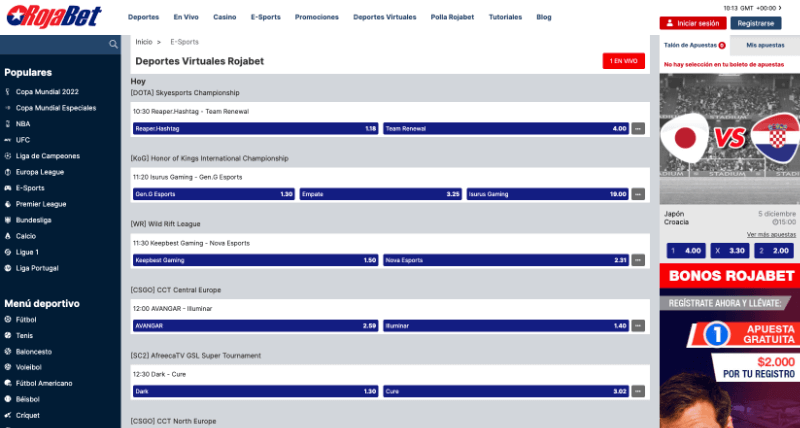Image resolution: width=800 pixels, height=428 pixels.
Task: Click the UFC icon in Populares
Action: (x=7, y=140)
